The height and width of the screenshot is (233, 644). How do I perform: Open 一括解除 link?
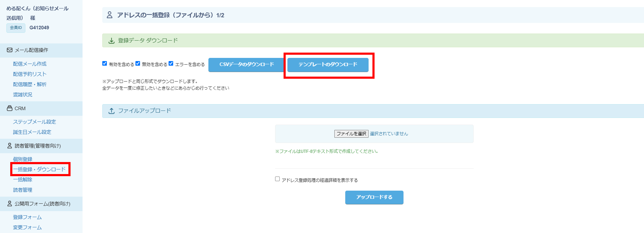pyautogui.click(x=23, y=180)
